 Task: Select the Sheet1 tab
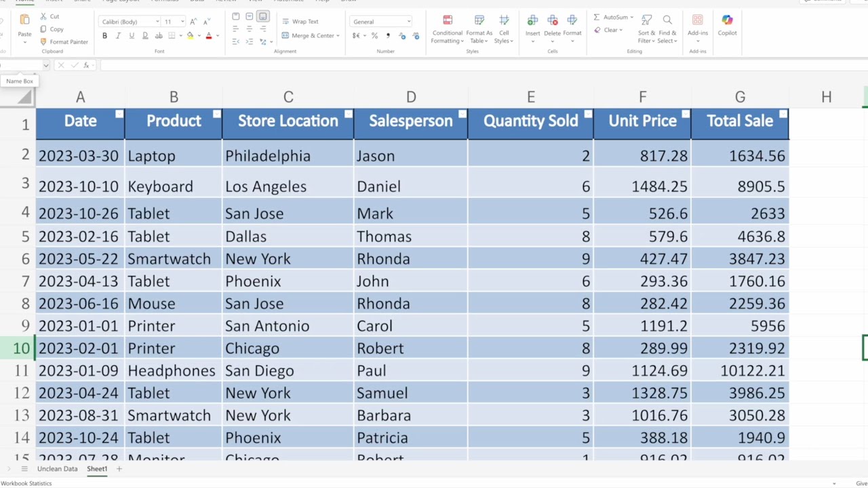click(x=97, y=469)
